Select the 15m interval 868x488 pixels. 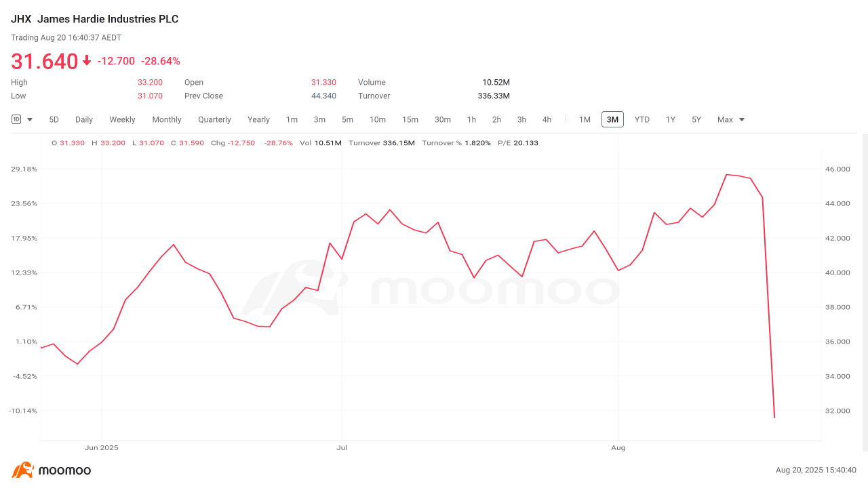(410, 119)
